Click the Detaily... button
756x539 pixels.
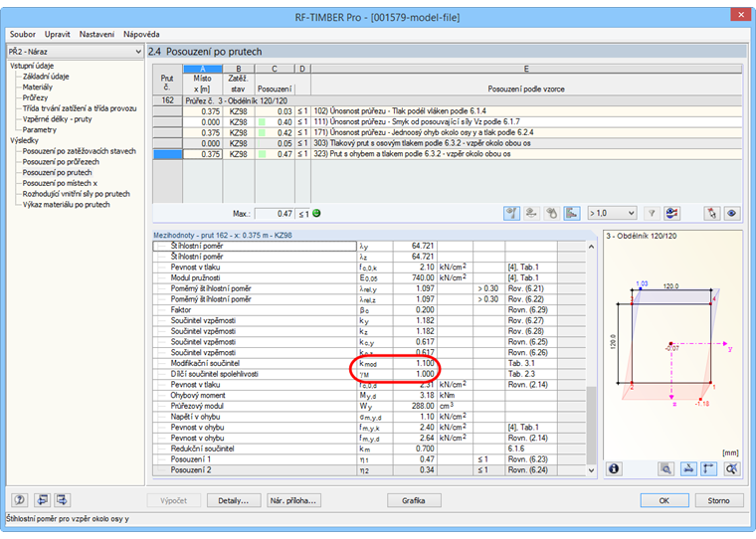pyautogui.click(x=234, y=500)
